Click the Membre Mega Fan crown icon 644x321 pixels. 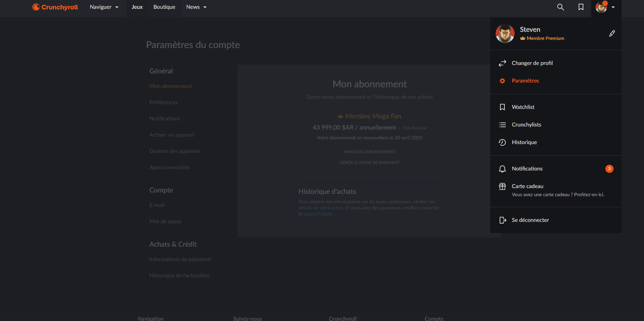coord(340,116)
